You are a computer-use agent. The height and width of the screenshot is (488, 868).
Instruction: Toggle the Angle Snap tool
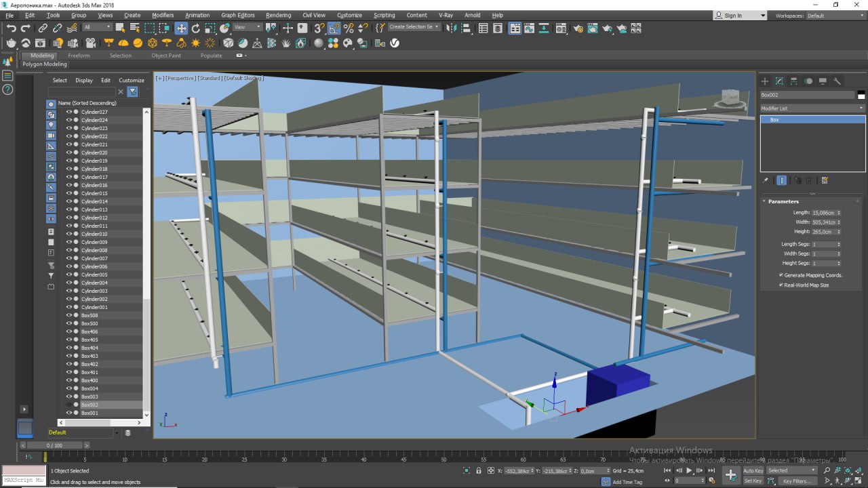(334, 28)
